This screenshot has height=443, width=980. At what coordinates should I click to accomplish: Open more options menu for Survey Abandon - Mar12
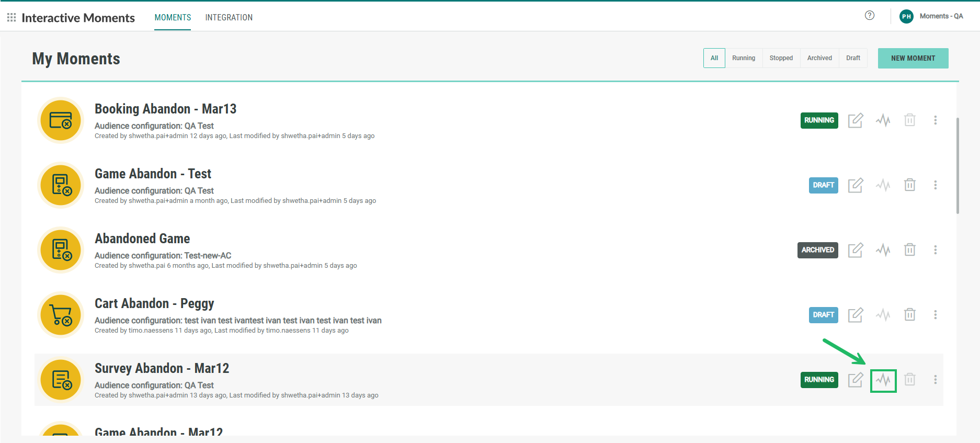coord(935,380)
